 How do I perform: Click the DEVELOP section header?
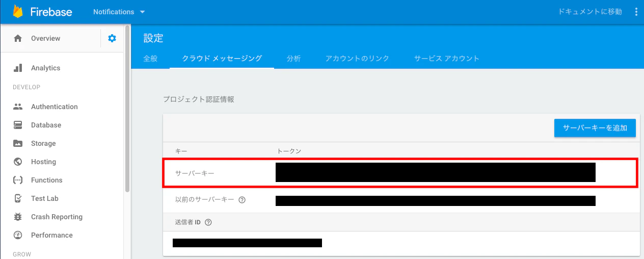coord(26,87)
